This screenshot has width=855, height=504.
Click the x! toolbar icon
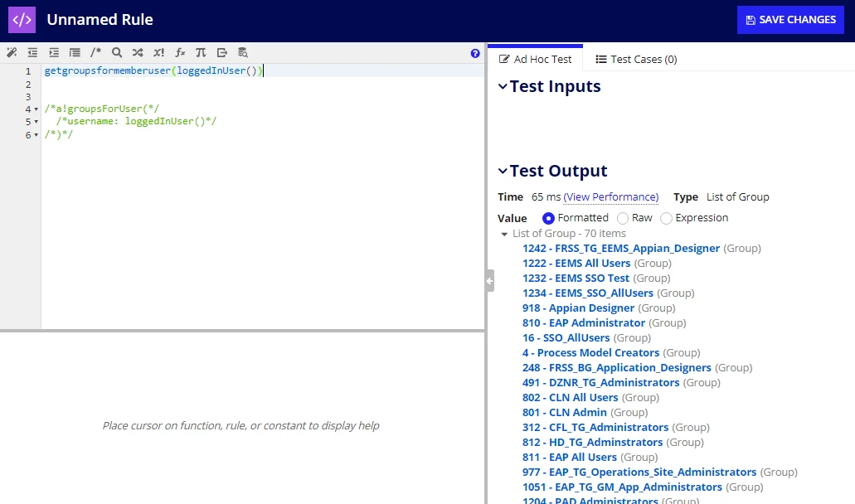tap(158, 53)
